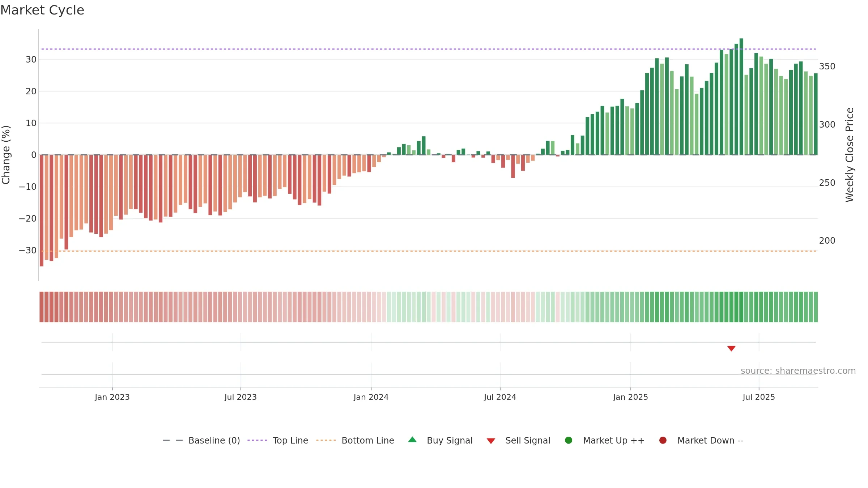Click the Jul 2023 x-axis label

pos(241,397)
